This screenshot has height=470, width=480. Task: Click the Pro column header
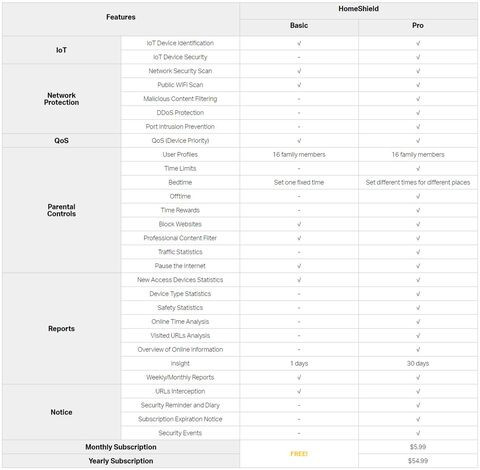coord(418,26)
